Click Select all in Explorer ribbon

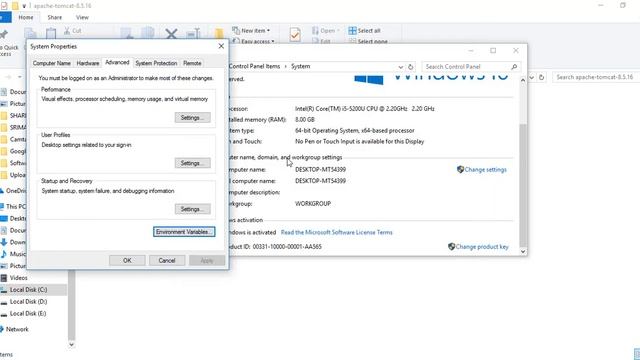pyautogui.click(x=364, y=31)
